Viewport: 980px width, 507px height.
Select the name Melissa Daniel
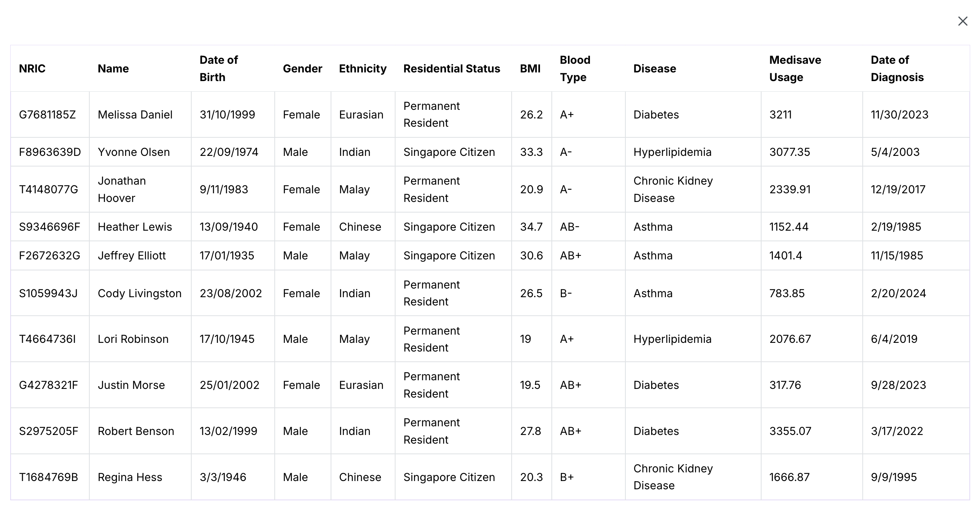135,115
